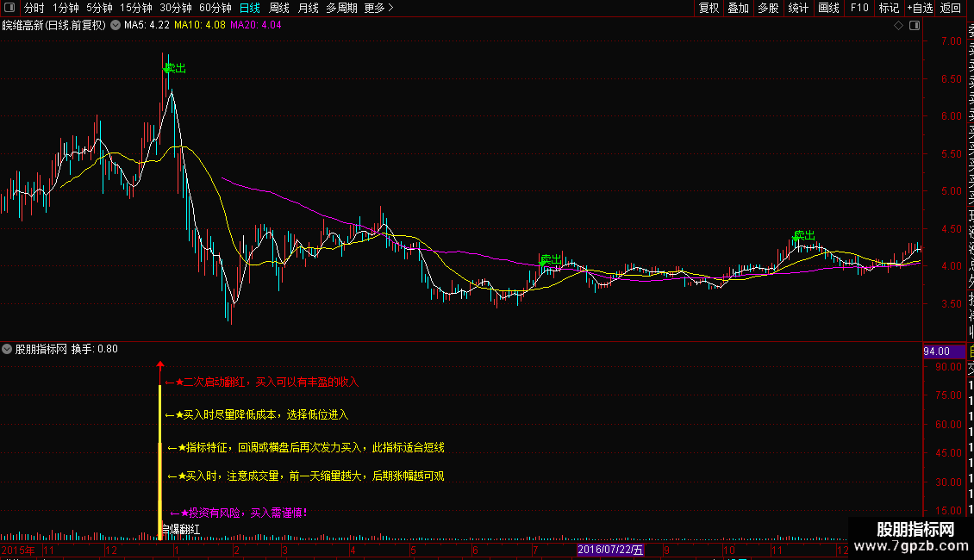Click the 统计 statistics button
The width and height of the screenshot is (974, 560).
tap(798, 8)
